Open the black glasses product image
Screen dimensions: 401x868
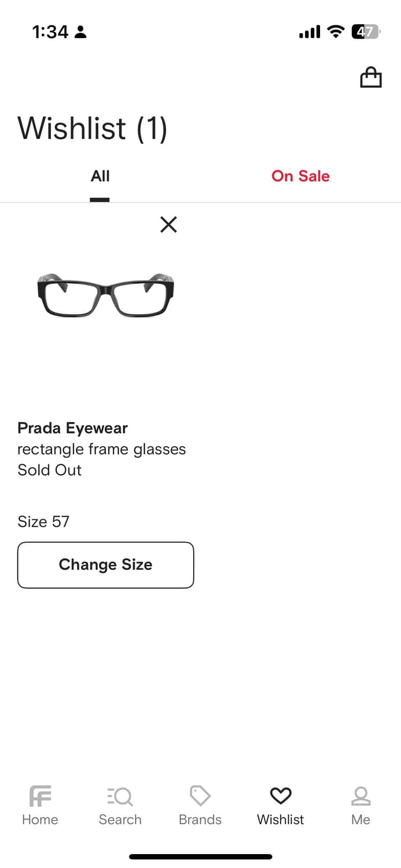[105, 295]
